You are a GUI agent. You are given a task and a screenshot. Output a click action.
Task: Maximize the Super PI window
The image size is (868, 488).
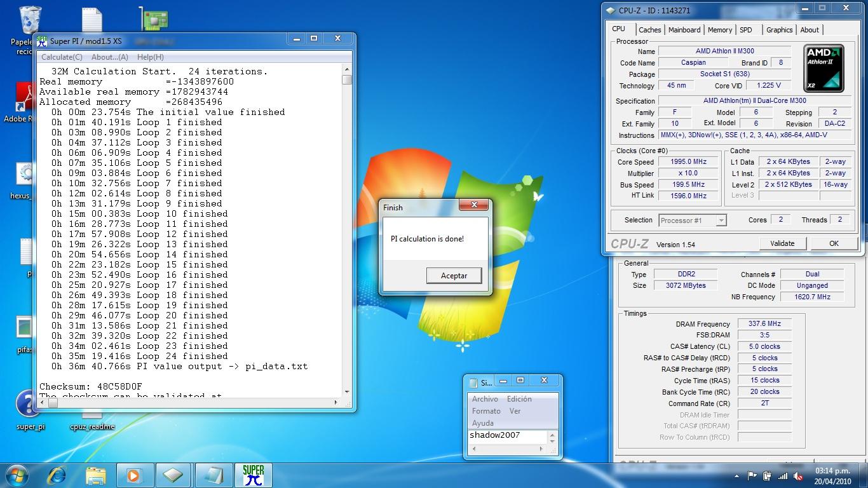coord(314,39)
